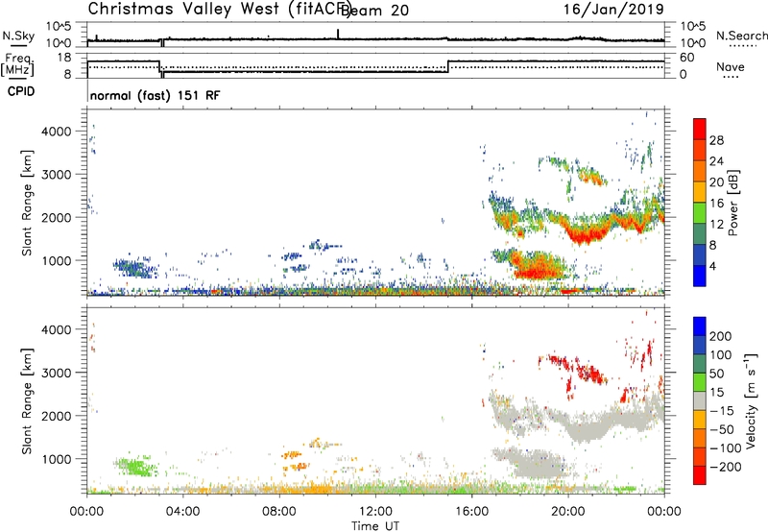Viewport: 768px width, 532px height.
Task: Click the '04:00' time axis tick label
Action: 183,512
